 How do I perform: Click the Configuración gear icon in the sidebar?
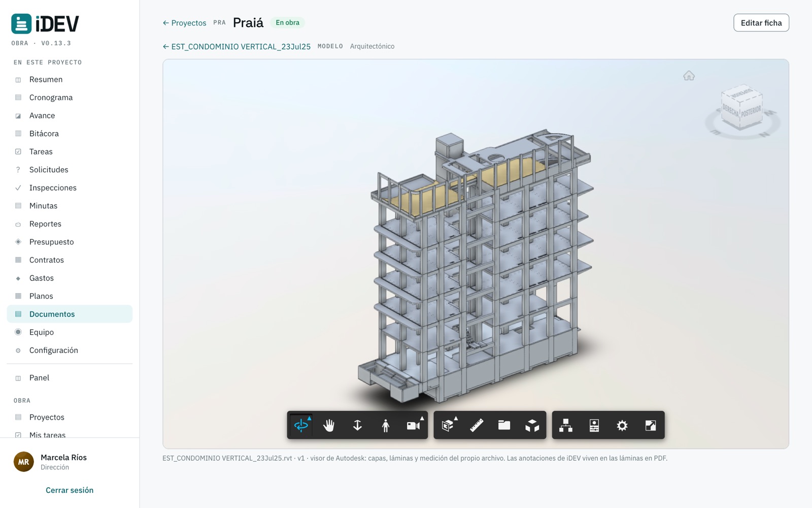tap(18, 351)
